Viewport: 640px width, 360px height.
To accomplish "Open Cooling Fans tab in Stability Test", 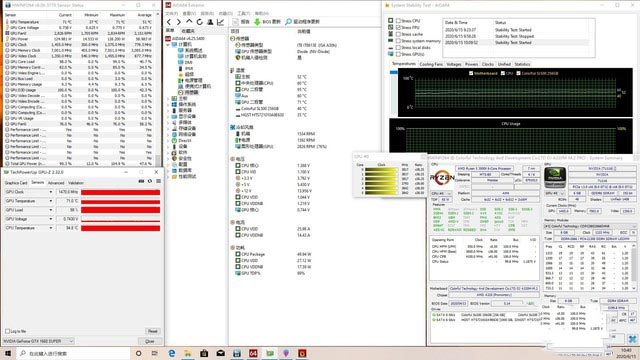I will [x=431, y=64].
